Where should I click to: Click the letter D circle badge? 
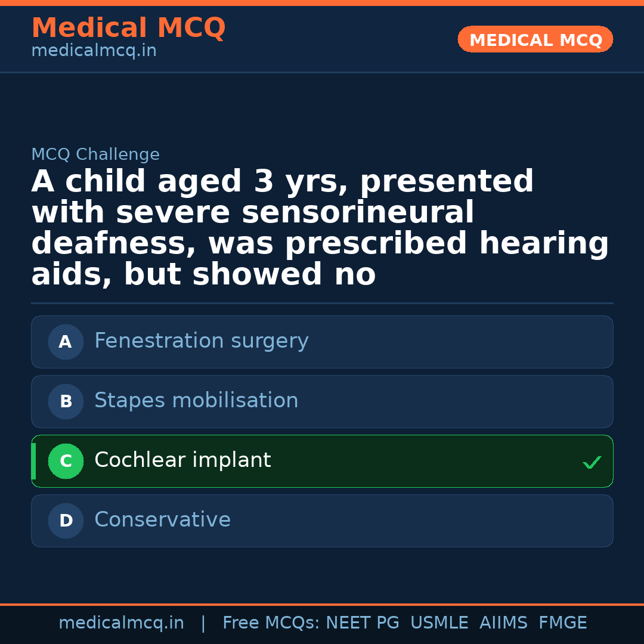(66, 521)
